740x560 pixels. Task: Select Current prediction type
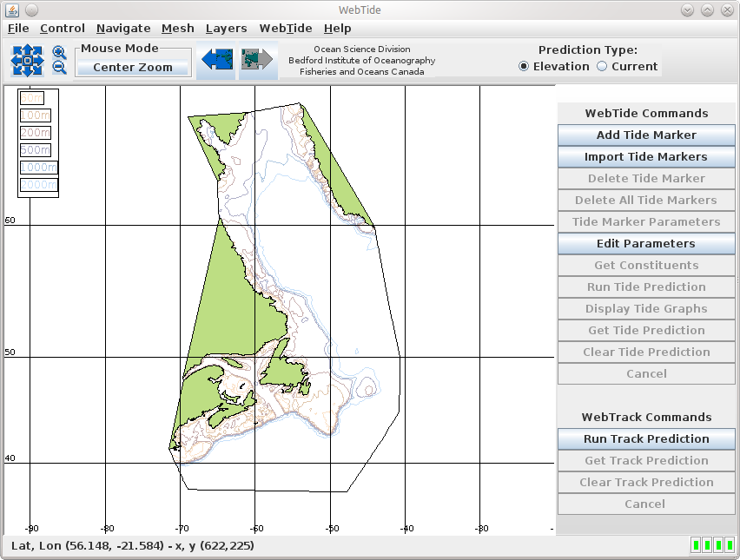coord(602,67)
